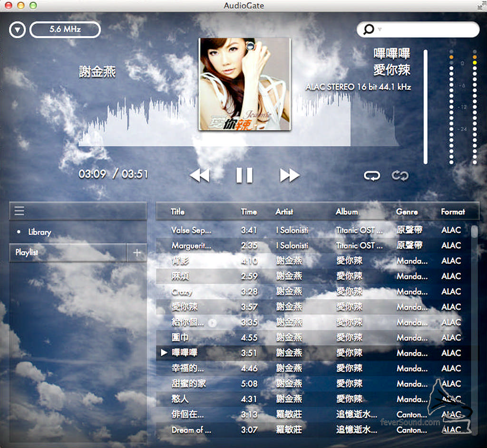The width and height of the screenshot is (487, 448).
Task: Select the 圍巾 track row
Action: tap(313, 338)
